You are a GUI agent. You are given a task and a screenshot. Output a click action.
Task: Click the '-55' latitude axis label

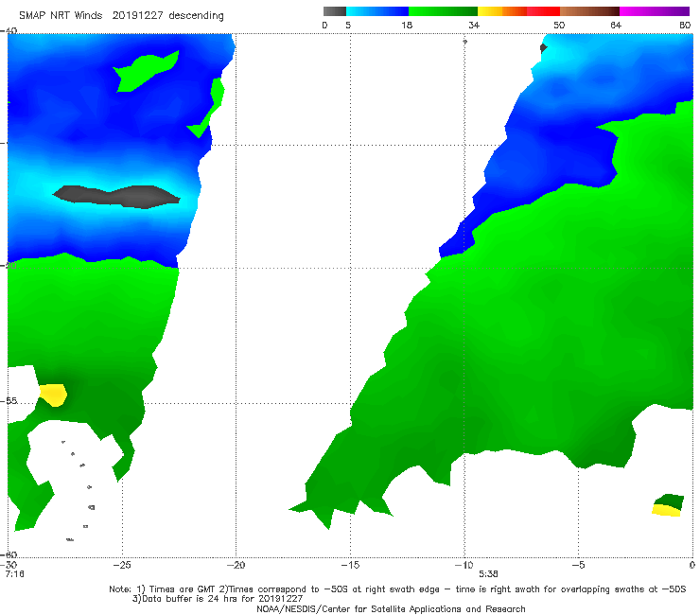(9, 401)
